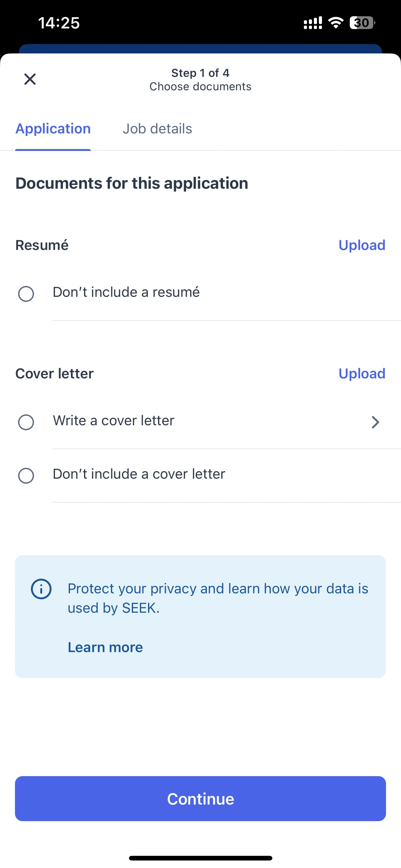Tap the cellular signal bars icon

(x=313, y=23)
